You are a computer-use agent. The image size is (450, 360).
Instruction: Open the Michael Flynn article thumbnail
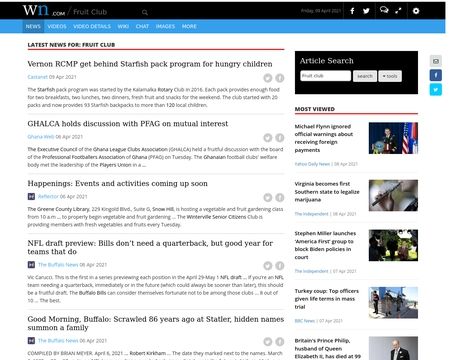point(393,138)
